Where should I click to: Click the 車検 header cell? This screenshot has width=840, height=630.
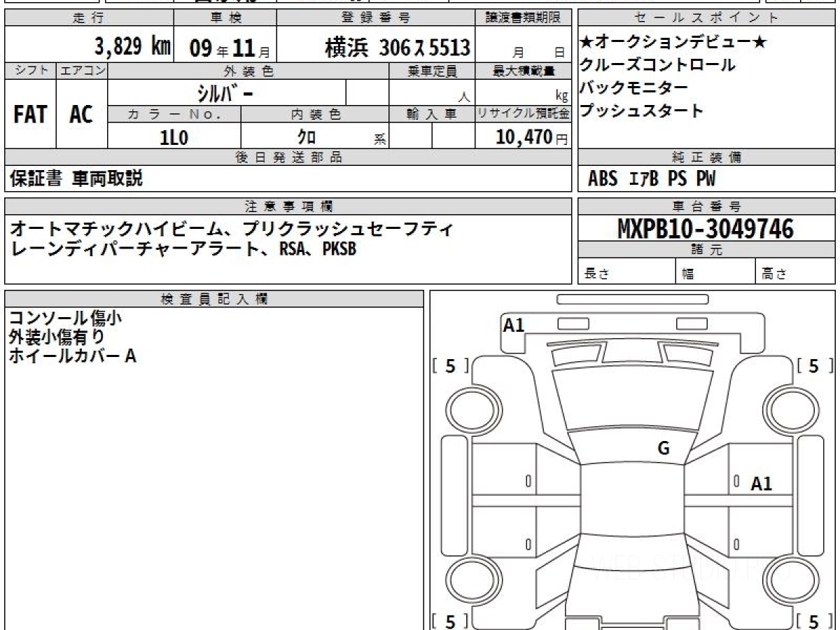(225, 18)
